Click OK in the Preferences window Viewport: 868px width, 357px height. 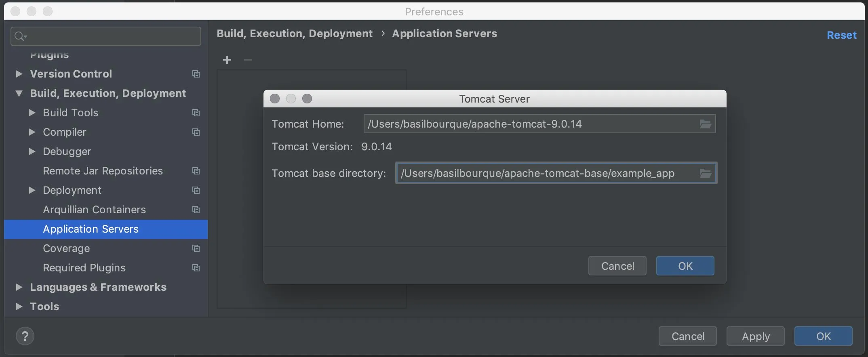pos(824,336)
